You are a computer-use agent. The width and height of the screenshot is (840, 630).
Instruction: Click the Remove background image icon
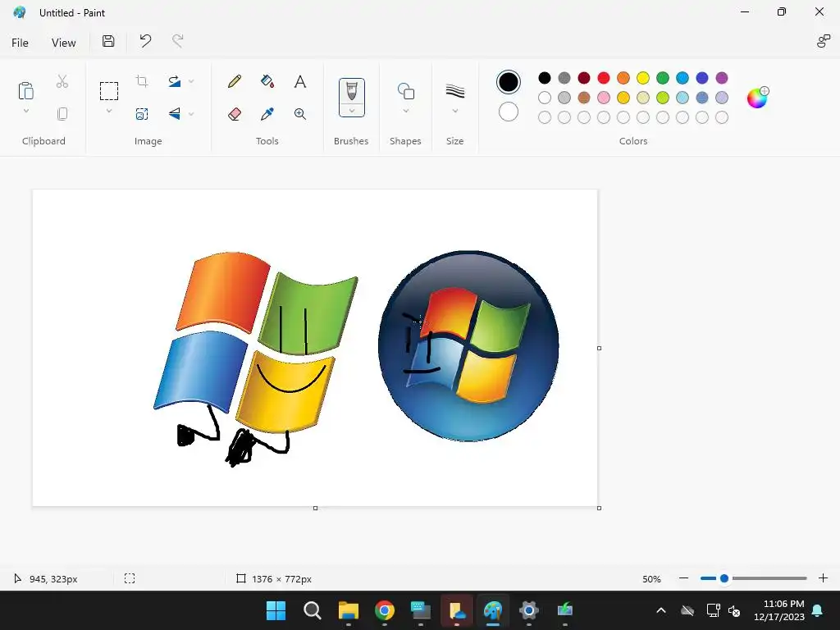tap(142, 113)
